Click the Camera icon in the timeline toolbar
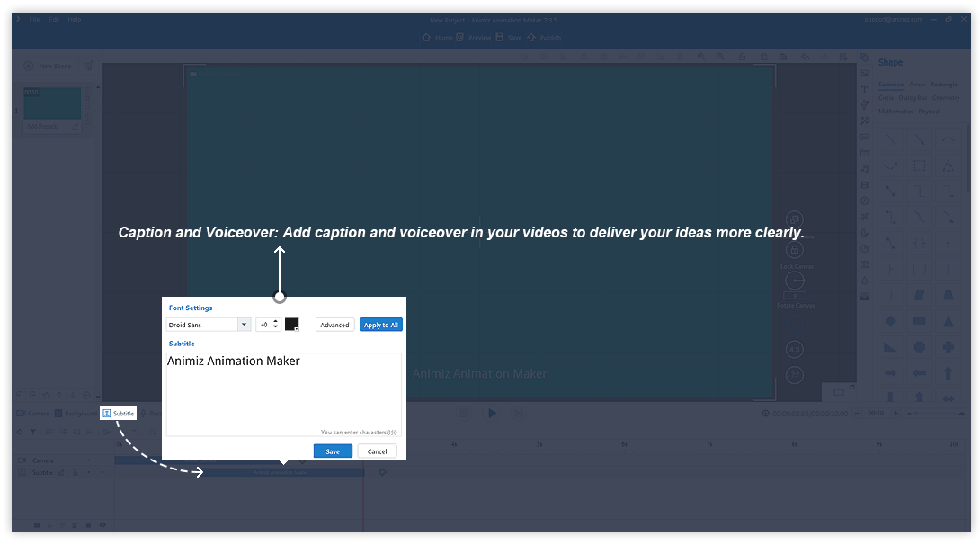Viewport: 980px width, 545px height. point(21,413)
